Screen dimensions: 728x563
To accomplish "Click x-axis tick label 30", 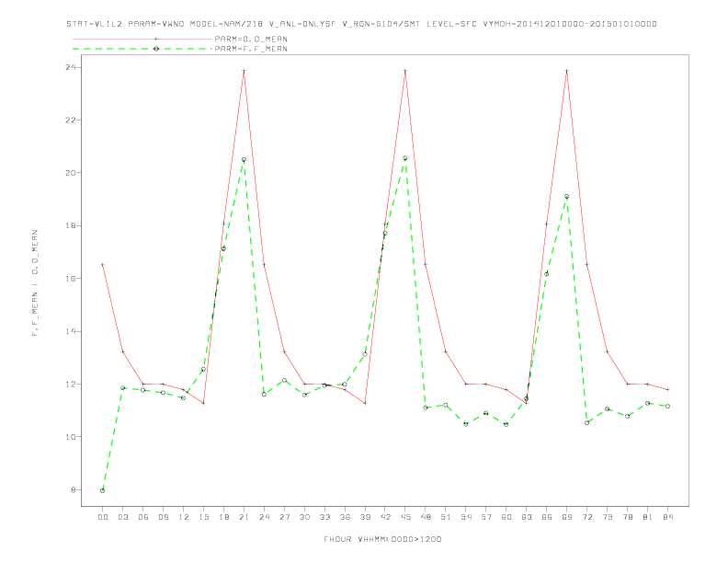I will pyautogui.click(x=304, y=517).
